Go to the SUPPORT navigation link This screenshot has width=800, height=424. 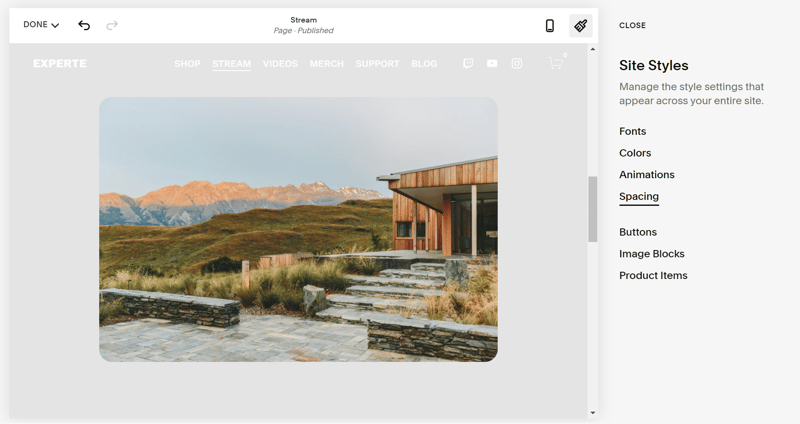[378, 64]
